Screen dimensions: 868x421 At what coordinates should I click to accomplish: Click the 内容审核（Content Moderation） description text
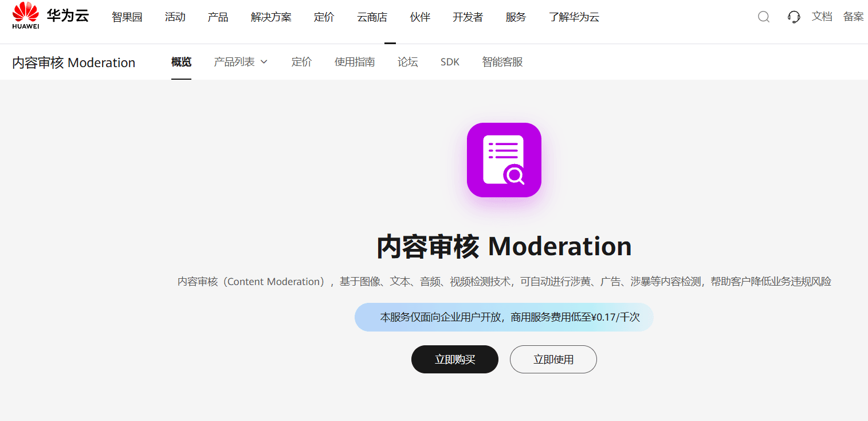(x=504, y=282)
